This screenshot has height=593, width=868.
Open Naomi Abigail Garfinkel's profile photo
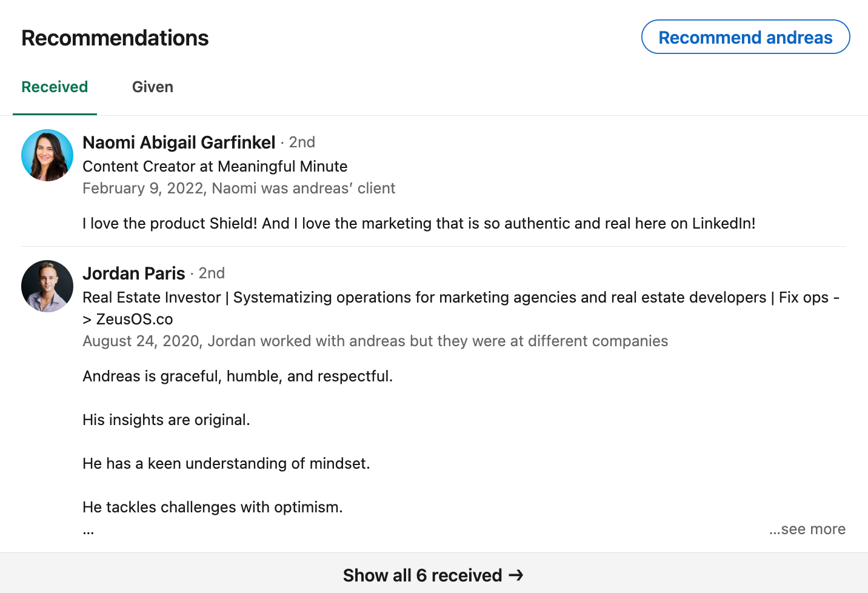click(x=47, y=155)
